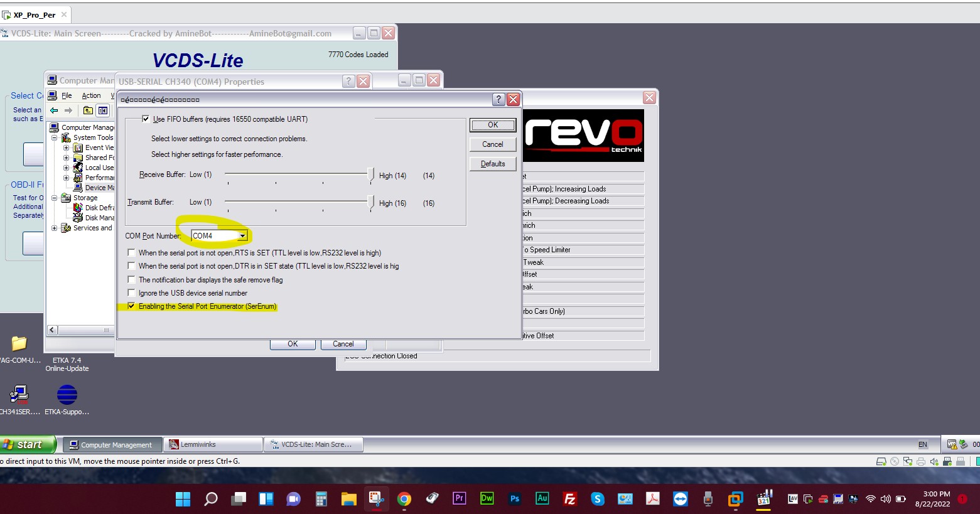Viewport: 980px width, 514px height.
Task: Expand Services and Applications node
Action: [x=54, y=228]
